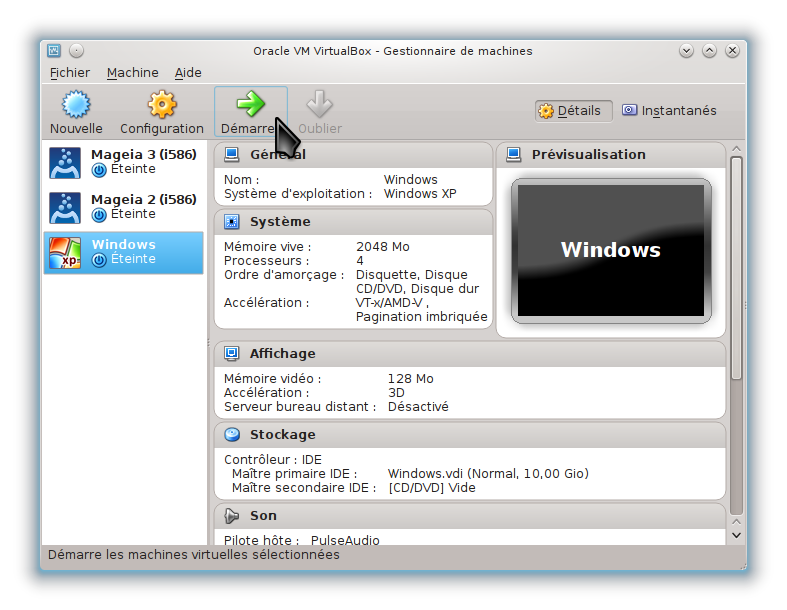Click the [CD/DVD] Vide entry
Image resolution: width=787 pixels, height=610 pixels.
click(x=432, y=487)
